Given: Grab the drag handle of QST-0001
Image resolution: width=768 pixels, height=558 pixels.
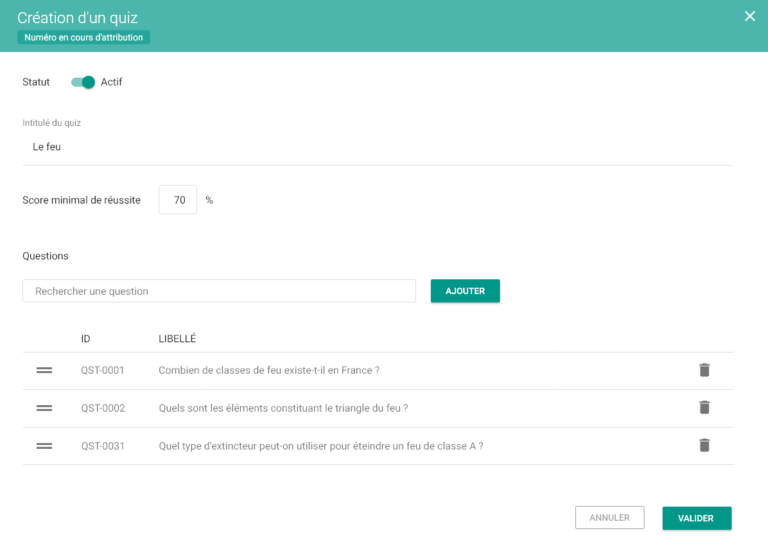Looking at the screenshot, I should tap(44, 370).
